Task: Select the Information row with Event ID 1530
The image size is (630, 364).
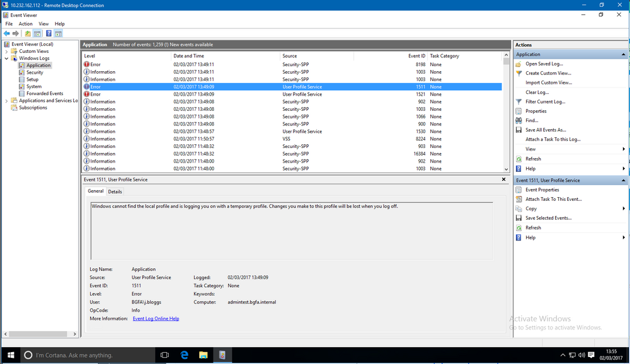Action: (292, 132)
